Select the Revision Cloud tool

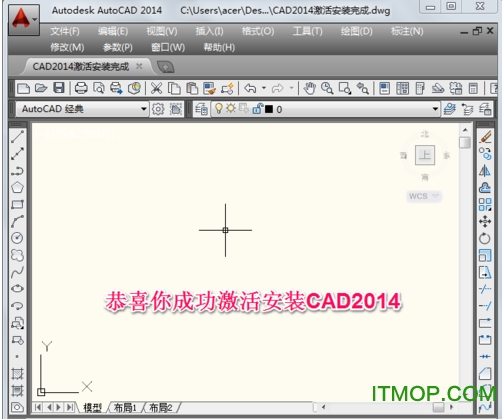pos(17,255)
